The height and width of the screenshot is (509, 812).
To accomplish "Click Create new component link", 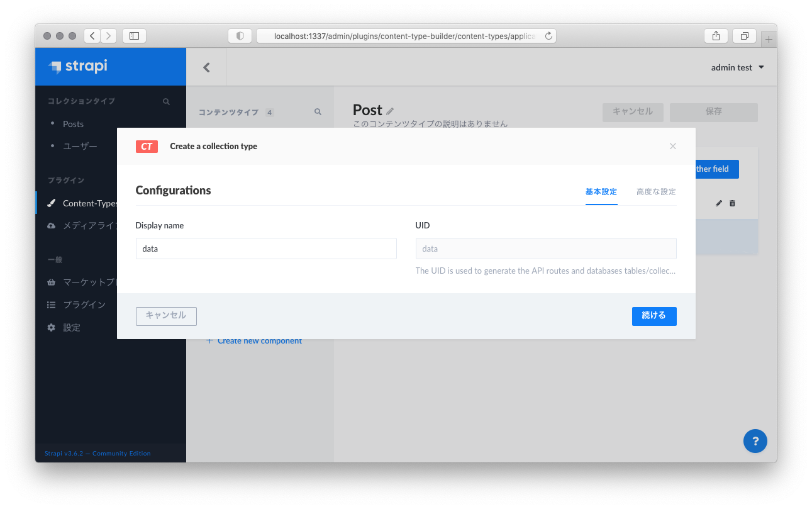I will [254, 341].
